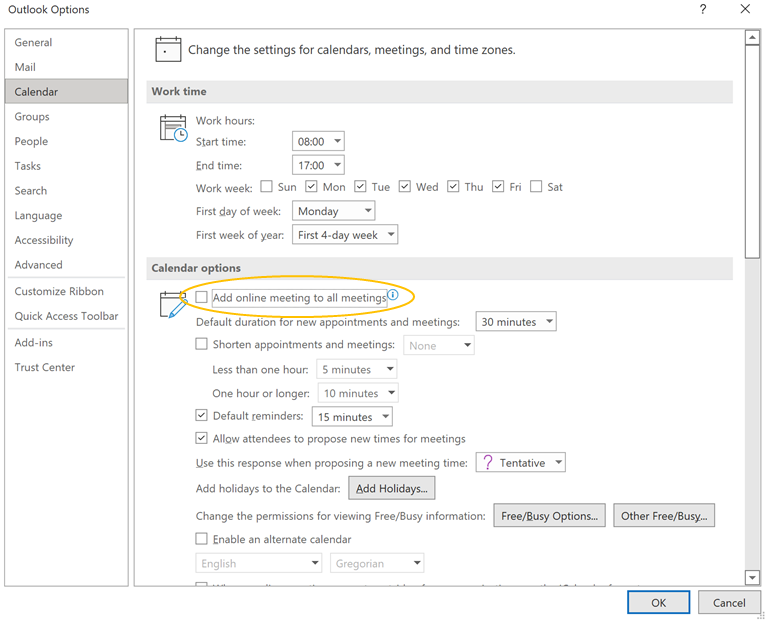Click the info icon beside Add online meeting
This screenshot has height=620, width=765.
pos(393,296)
